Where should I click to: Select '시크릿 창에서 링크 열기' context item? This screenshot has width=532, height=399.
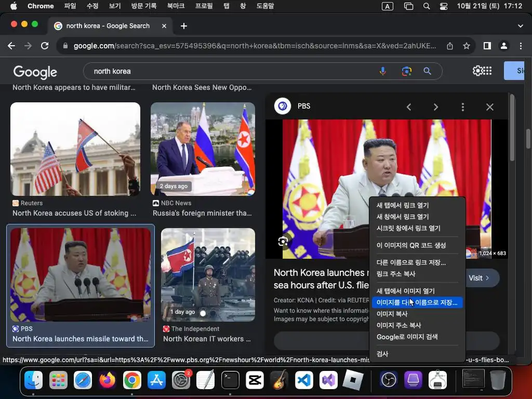pyautogui.click(x=417, y=229)
